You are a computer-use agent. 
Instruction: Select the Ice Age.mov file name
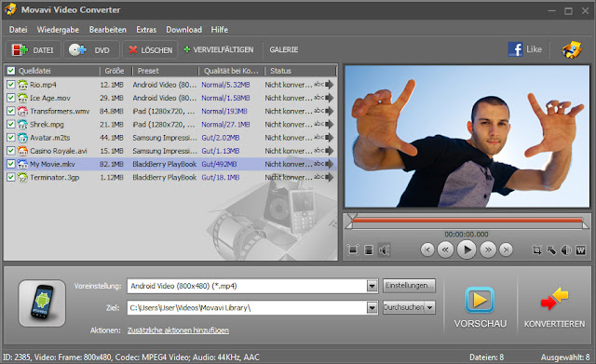coord(50,98)
